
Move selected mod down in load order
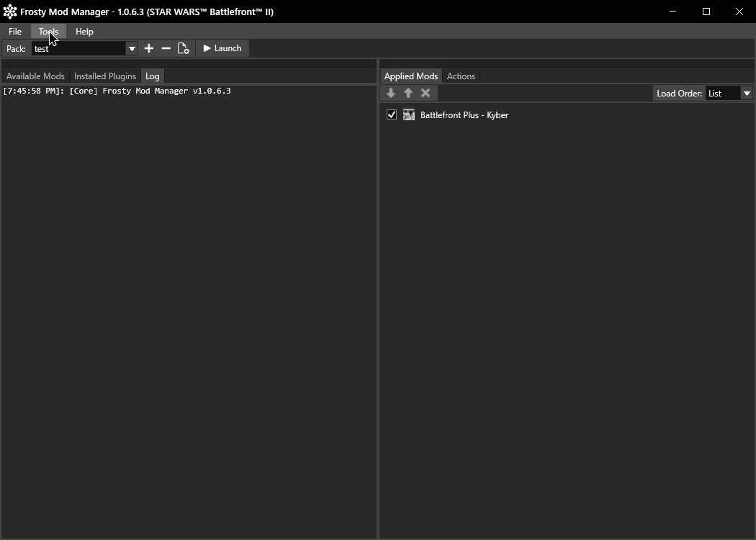tap(391, 93)
